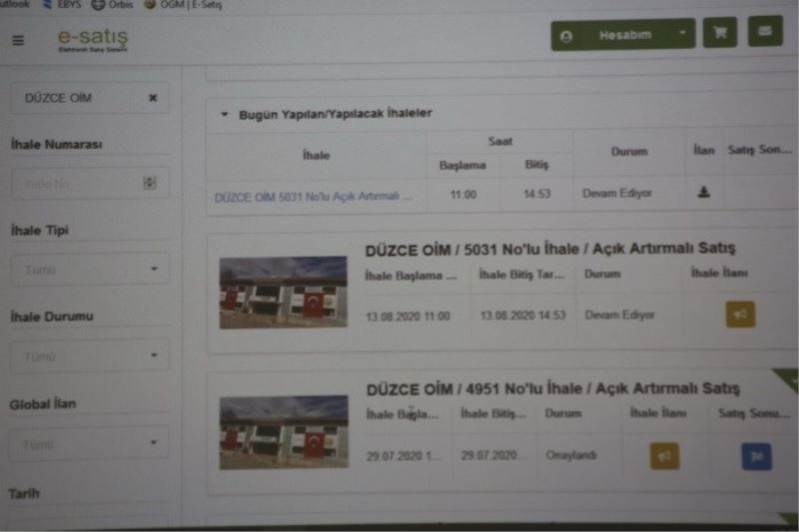Open the 4951 auction megaphone announcement
The height and width of the screenshot is (532, 799).
point(664,455)
